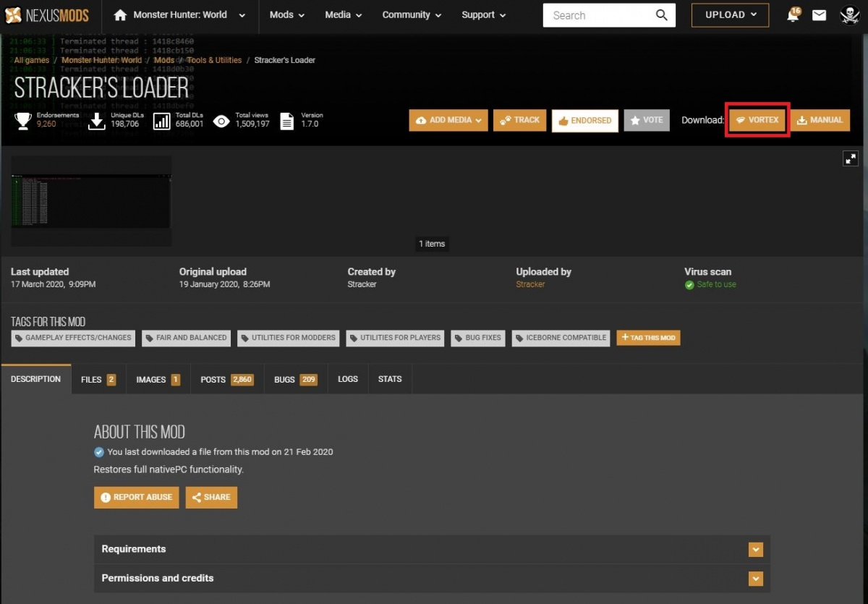This screenshot has width=868, height=604.
Task: Click the green Safe to use checkmark
Action: [689, 285]
